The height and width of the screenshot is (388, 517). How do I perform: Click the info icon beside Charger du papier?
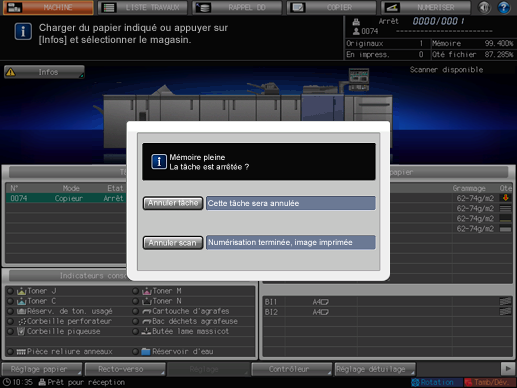pos(23,32)
